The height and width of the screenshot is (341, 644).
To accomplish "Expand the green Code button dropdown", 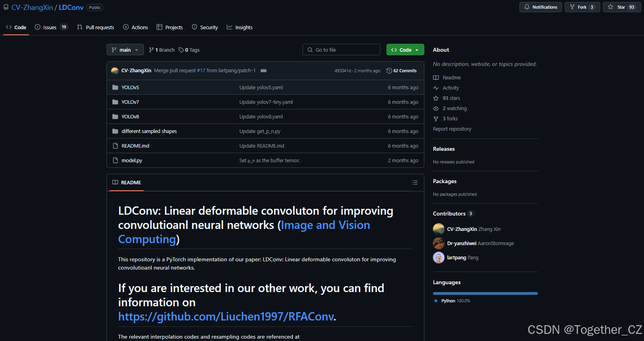I will (x=405, y=50).
